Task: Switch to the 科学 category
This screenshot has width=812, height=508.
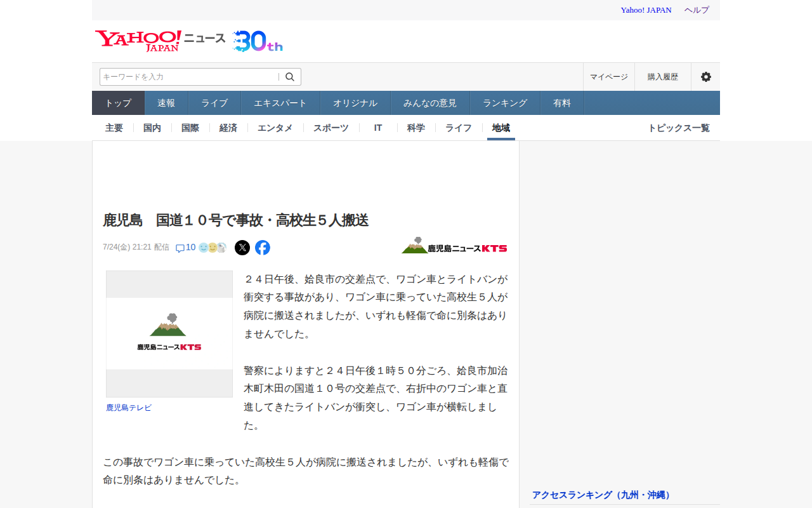Action: coord(416,128)
